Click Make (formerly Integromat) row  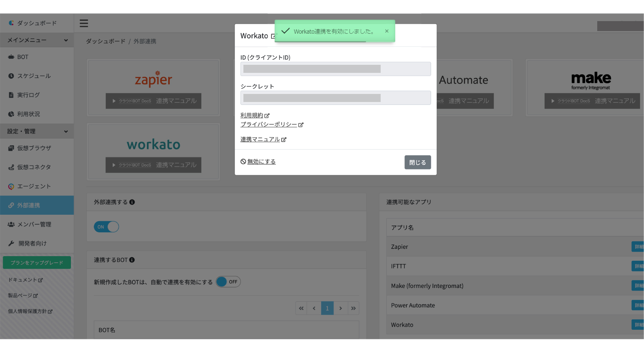[x=515, y=286]
